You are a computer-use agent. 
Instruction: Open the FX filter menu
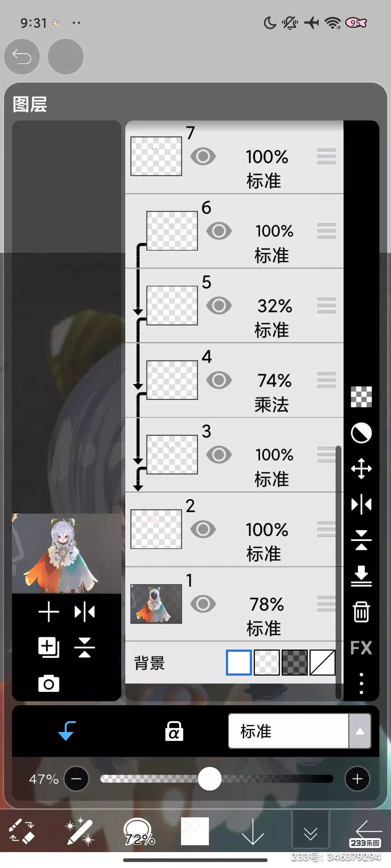(361, 648)
